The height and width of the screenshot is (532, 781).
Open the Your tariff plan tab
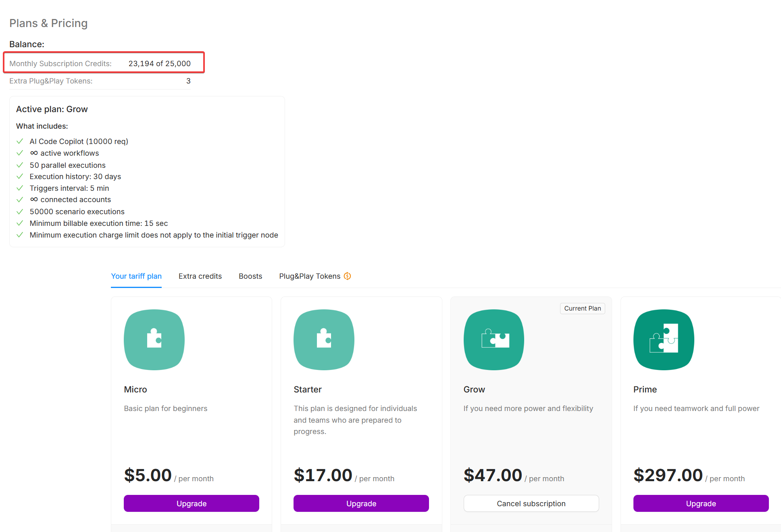tap(136, 276)
